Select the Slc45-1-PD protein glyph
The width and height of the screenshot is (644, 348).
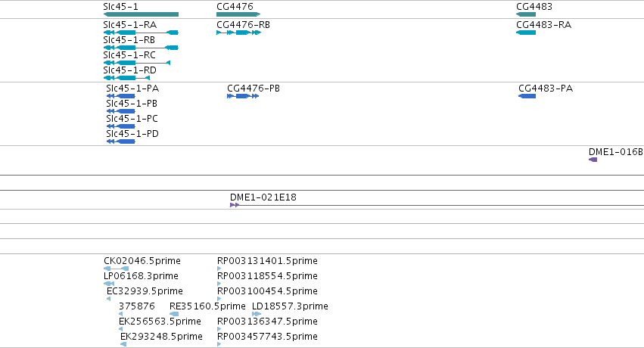121,141
